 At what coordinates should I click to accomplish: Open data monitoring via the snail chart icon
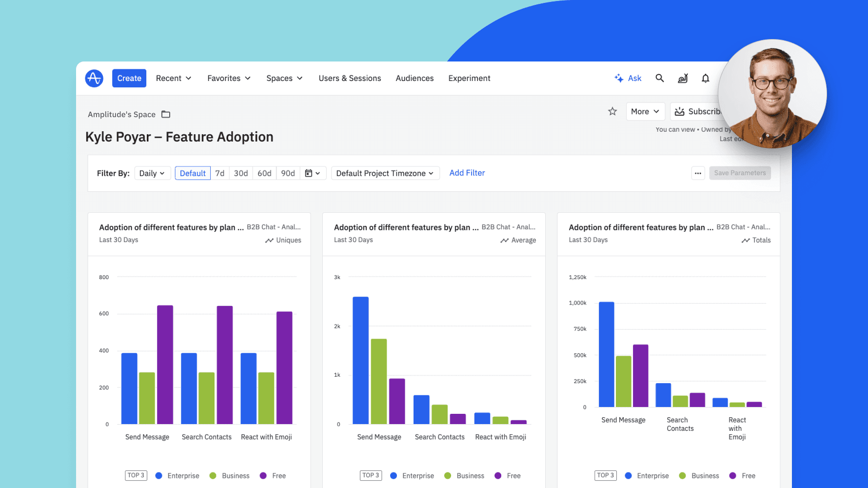coord(683,78)
